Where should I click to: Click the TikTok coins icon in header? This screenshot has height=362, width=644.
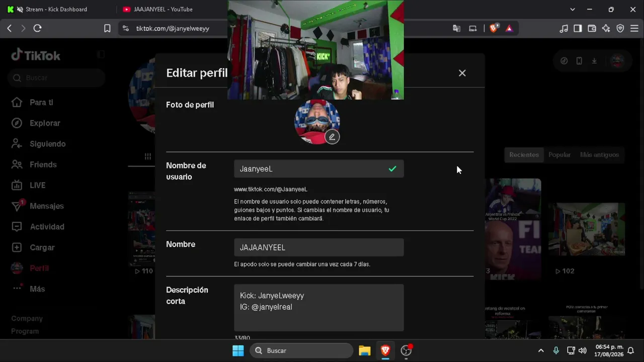coord(564,61)
